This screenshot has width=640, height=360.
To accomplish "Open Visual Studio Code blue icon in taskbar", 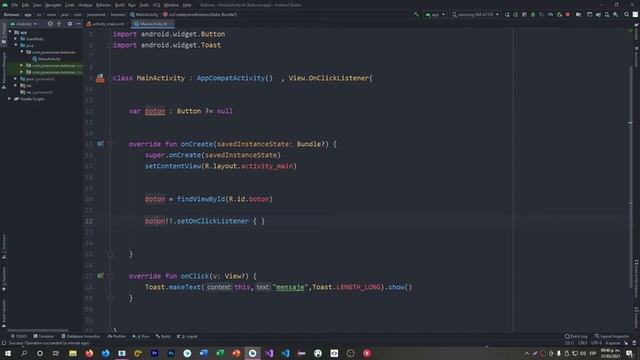I will pos(285,353).
